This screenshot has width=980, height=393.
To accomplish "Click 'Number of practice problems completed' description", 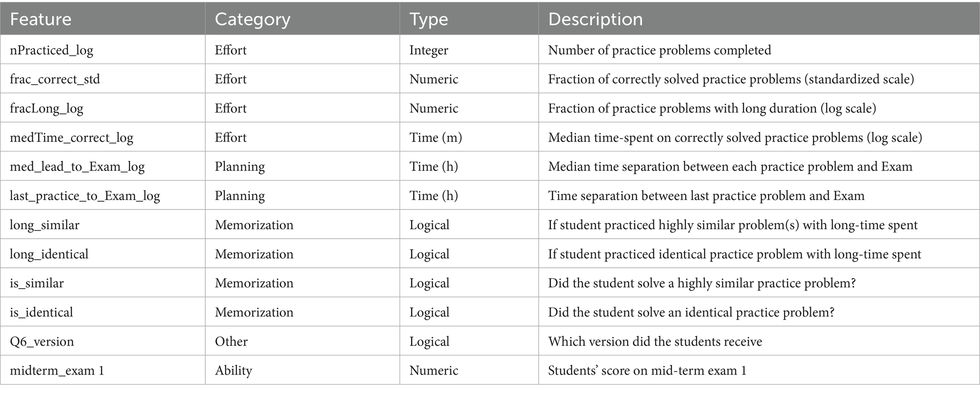I will [659, 50].
